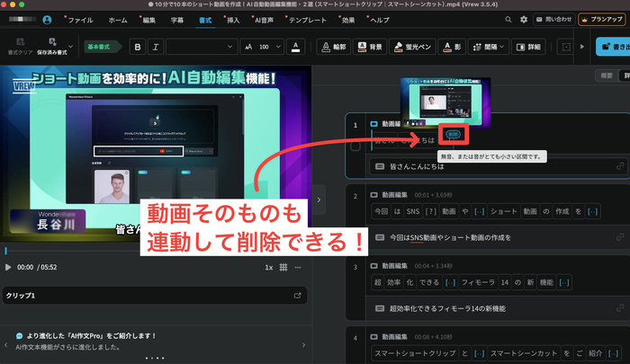The image size is (630, 364).
Task: Open the settings gear icon
Action: [524, 19]
